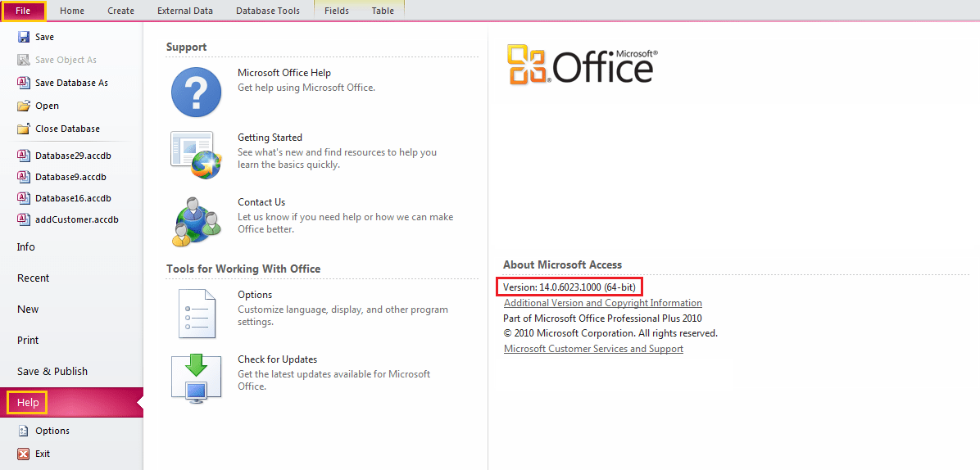
Task: Click the Save Database As label
Action: [x=71, y=83]
